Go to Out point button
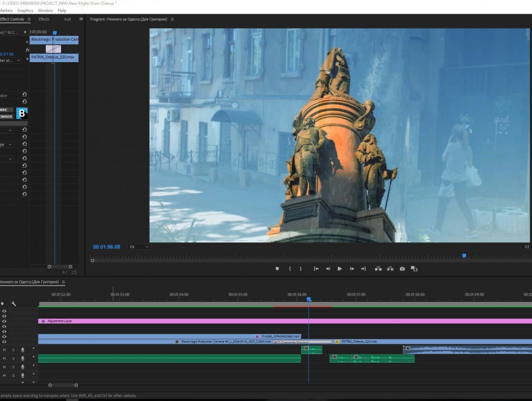Viewport: 532px width, 401px height. point(363,269)
